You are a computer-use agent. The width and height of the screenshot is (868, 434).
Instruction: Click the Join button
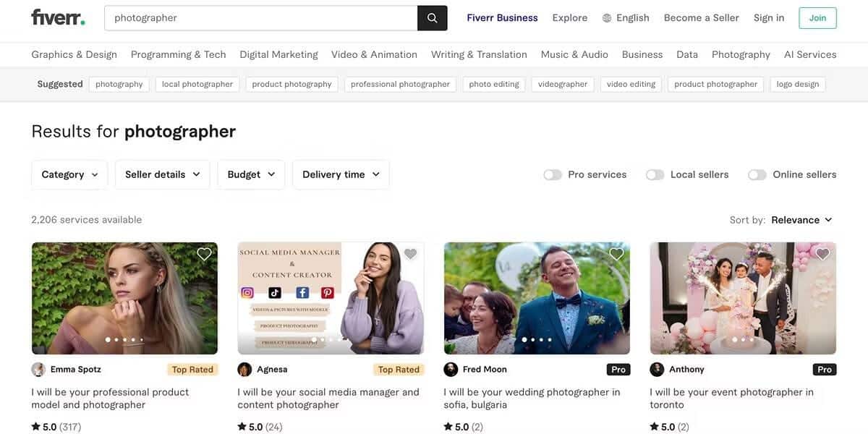817,18
